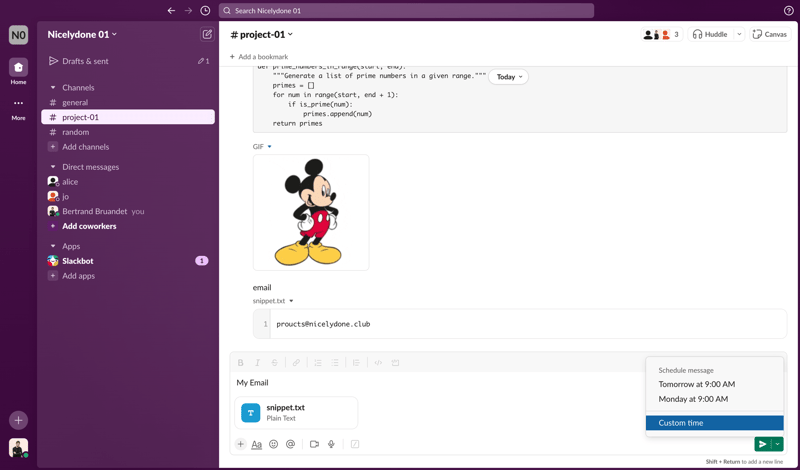This screenshot has height=470, width=800.
Task: Go forward with the right arrow
Action: 188,11
